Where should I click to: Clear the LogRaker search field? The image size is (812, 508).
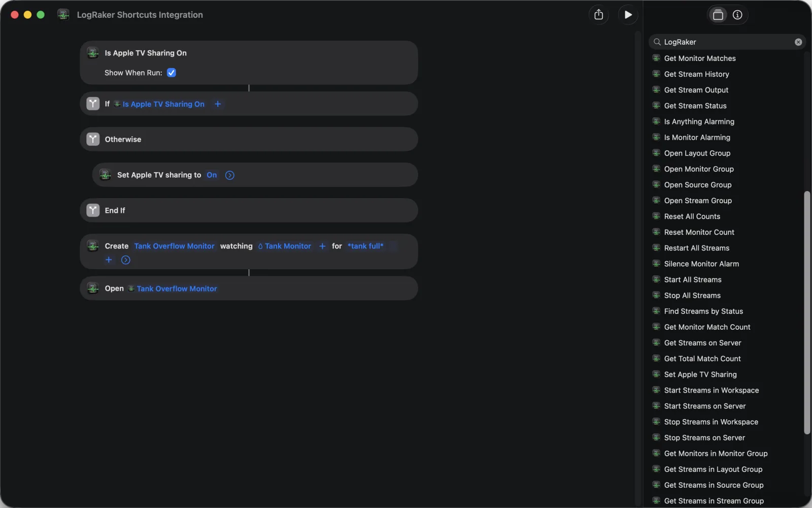798,42
